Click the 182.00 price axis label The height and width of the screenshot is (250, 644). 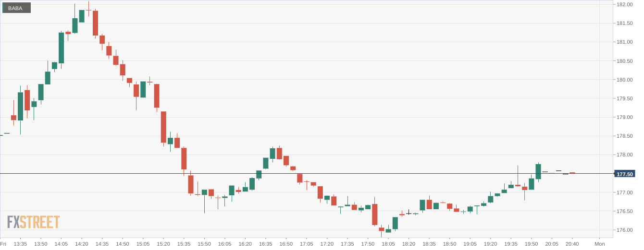[624, 4]
